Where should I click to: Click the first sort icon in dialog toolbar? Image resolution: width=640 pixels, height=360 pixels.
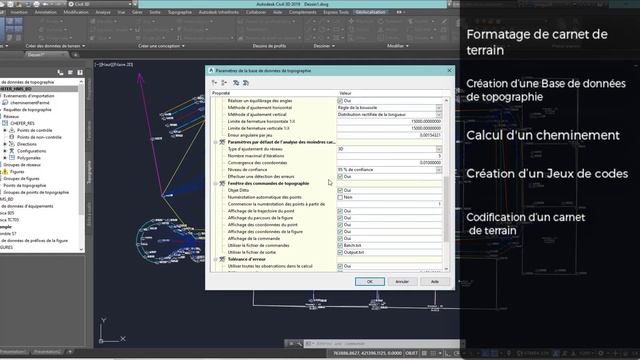(x=214, y=83)
